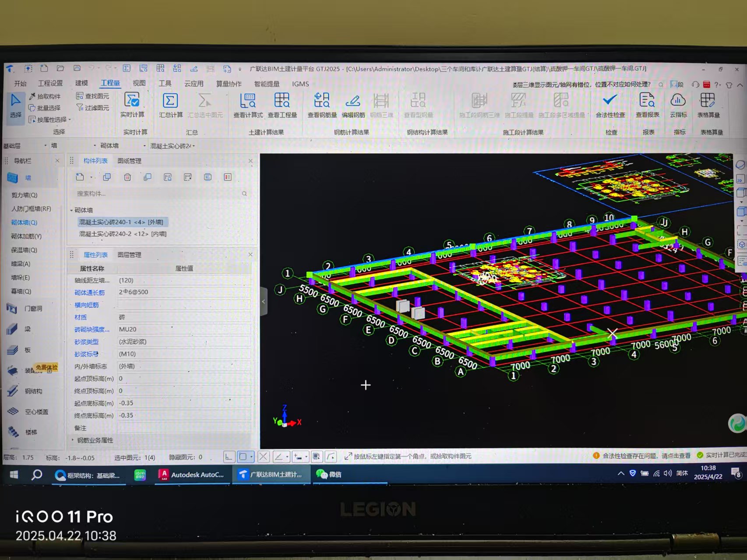Collapse the 砌体墙 tree group
This screenshot has height=560, width=747.
coord(71,210)
